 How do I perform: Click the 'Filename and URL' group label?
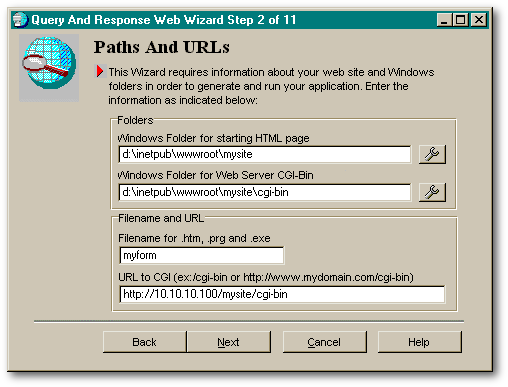tap(161, 218)
